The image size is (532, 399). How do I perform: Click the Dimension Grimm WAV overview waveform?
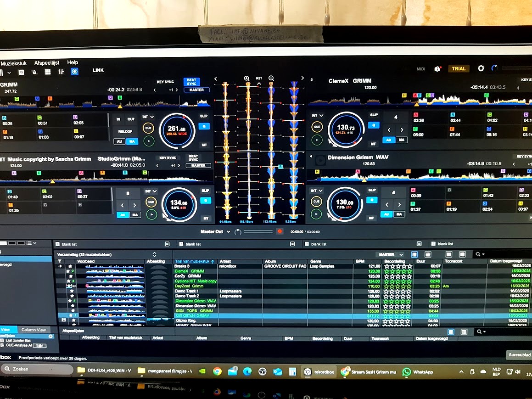click(420, 176)
